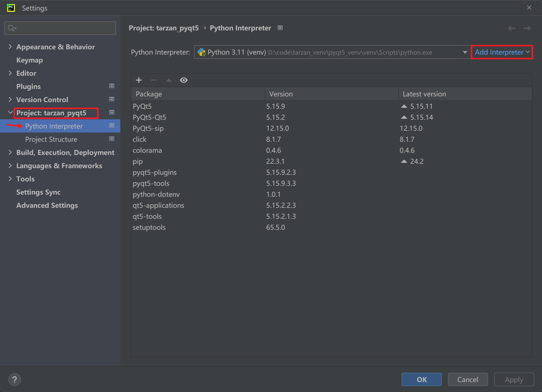Click the Cancel button
The image size is (542, 392).
click(468, 379)
